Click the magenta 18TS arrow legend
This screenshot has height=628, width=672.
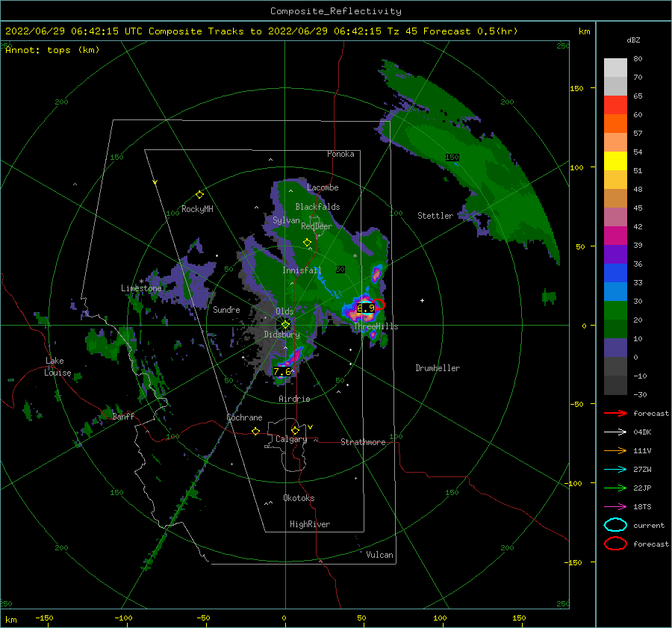(x=615, y=507)
